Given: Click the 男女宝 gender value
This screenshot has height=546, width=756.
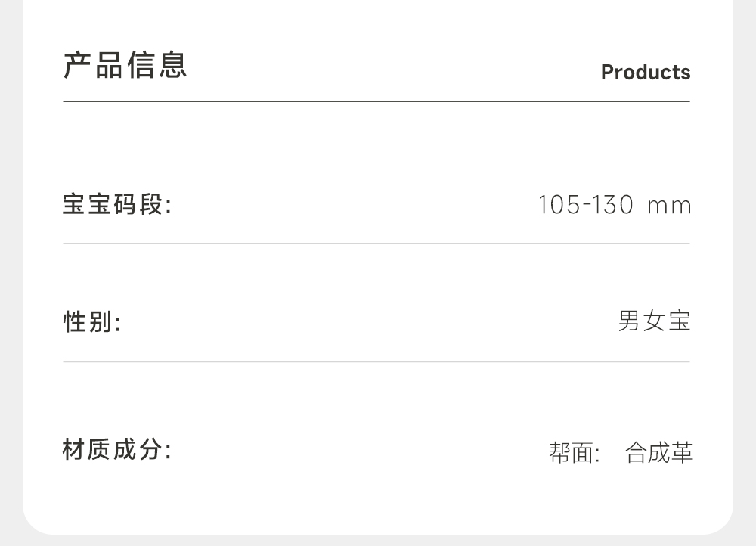Looking at the screenshot, I should (x=654, y=321).
